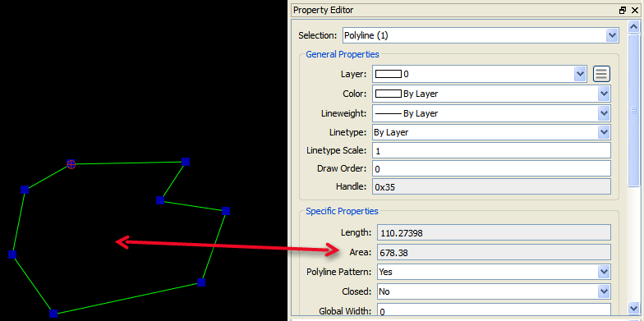Click the Global Width input field
Screen dimensions: 644x321
pos(494,310)
